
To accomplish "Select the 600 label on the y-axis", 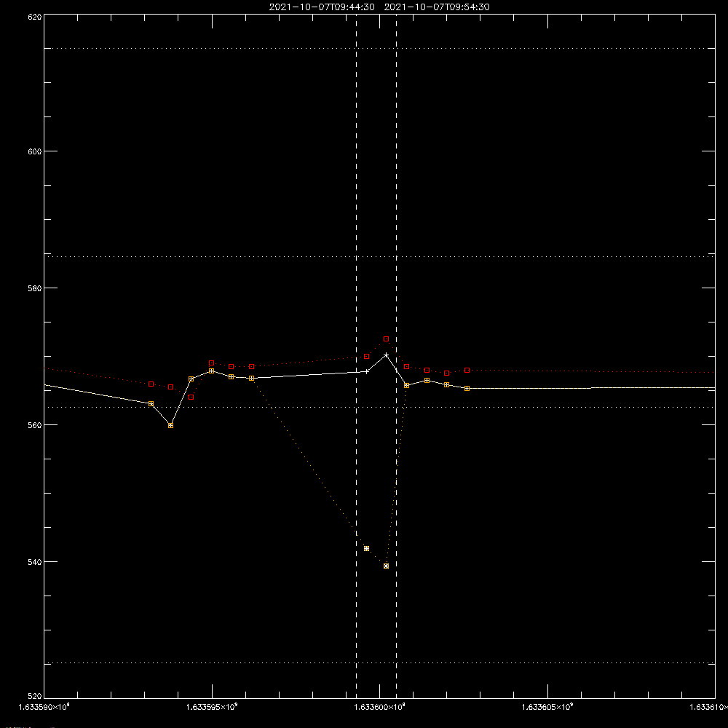I will click(x=35, y=151).
